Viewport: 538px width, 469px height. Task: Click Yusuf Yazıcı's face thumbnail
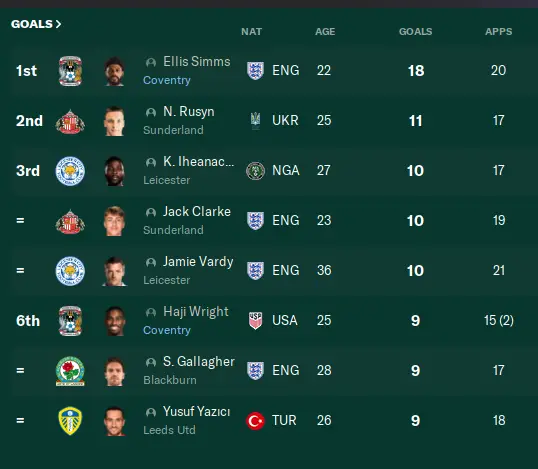tap(114, 421)
